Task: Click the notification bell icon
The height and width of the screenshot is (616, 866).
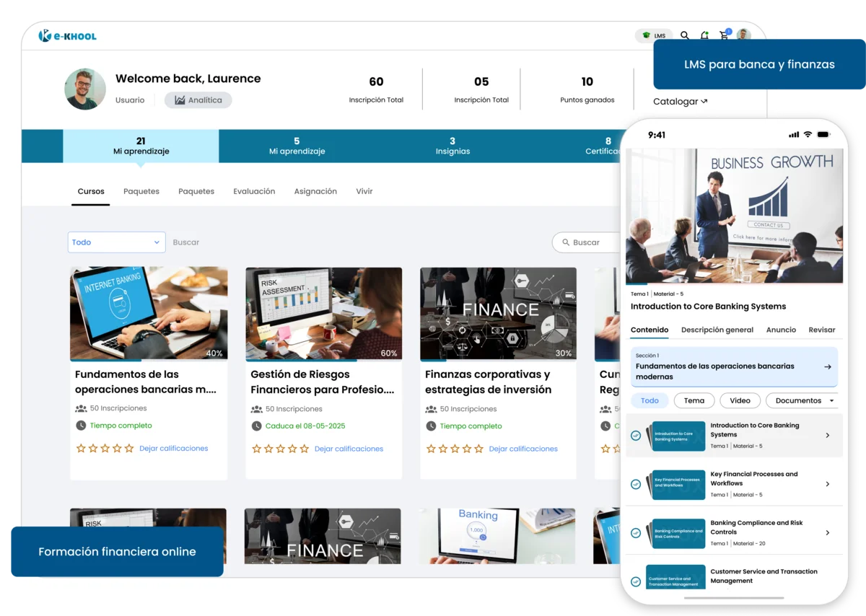Action: pos(703,35)
